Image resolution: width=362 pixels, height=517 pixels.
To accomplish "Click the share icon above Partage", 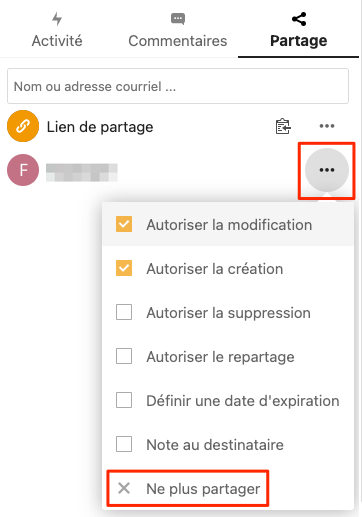I will tap(299, 19).
